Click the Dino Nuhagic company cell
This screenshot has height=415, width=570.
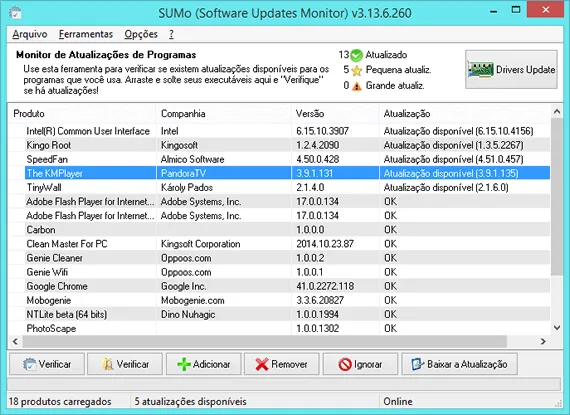pos(224,314)
